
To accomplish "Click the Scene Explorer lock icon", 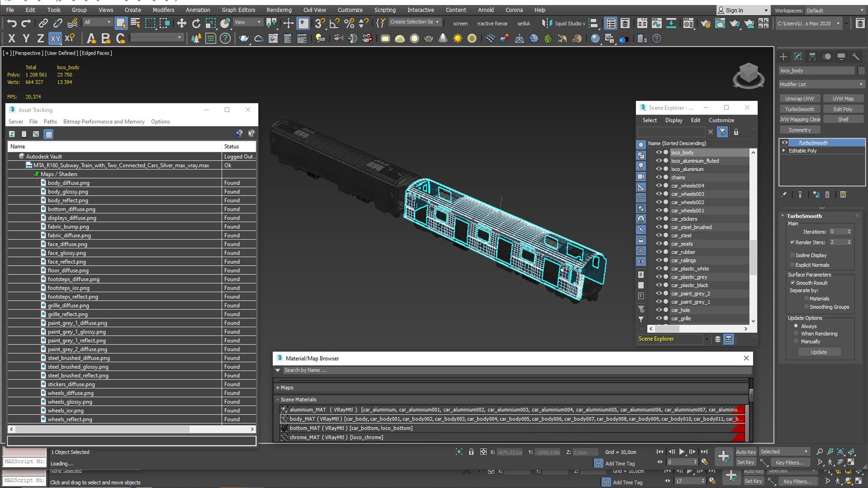I will (x=736, y=132).
